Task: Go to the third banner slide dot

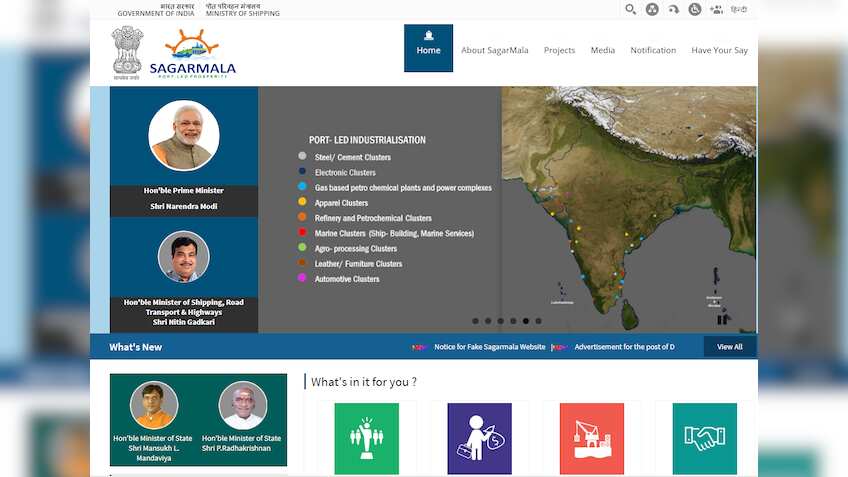Action: coord(501,321)
